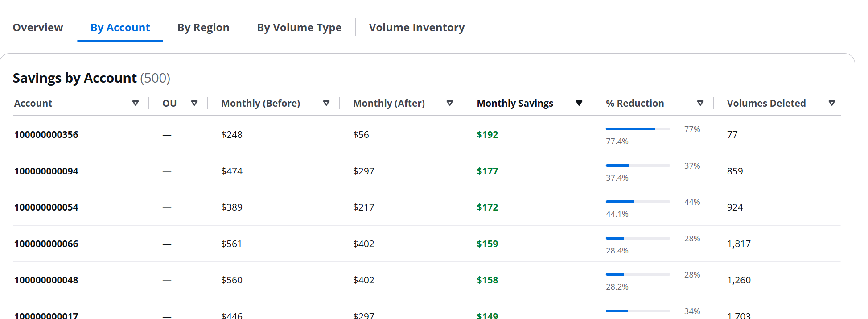Go to the Volume Inventory tab
This screenshot has height=319, width=868.
pyautogui.click(x=417, y=28)
